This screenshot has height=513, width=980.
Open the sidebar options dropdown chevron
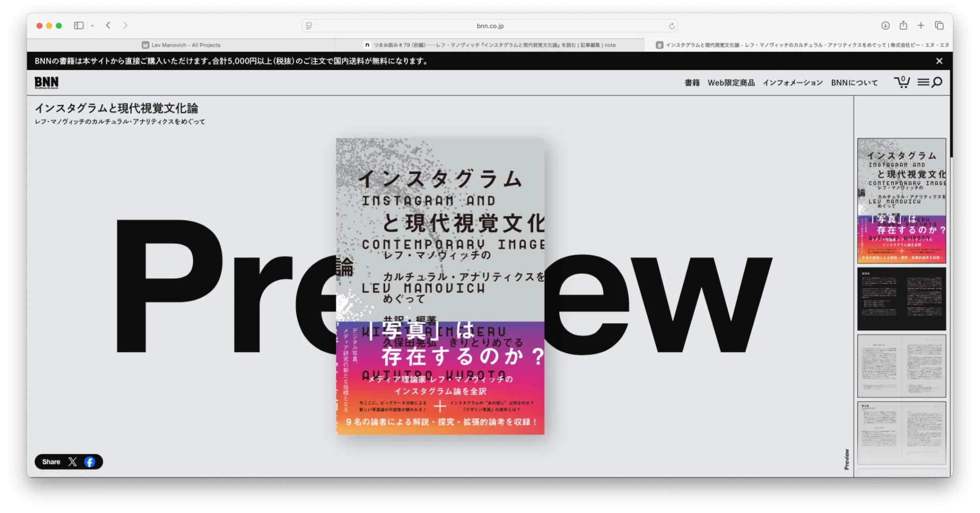tap(92, 26)
